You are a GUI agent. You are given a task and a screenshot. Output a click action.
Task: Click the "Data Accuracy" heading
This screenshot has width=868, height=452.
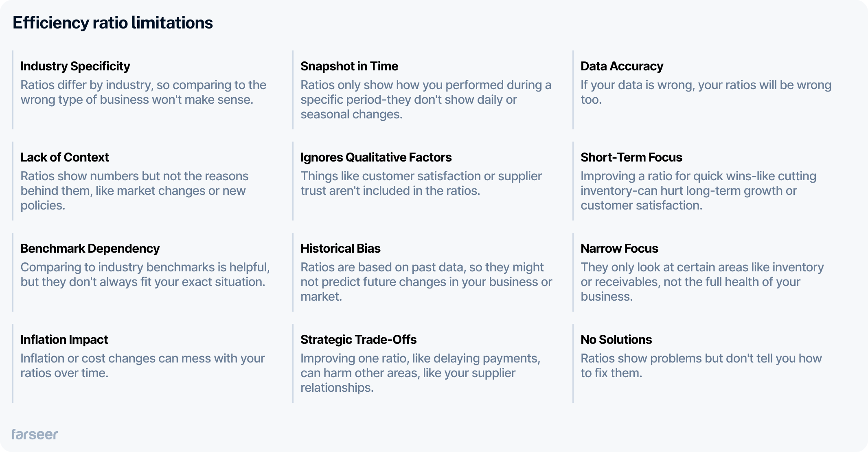click(x=622, y=66)
